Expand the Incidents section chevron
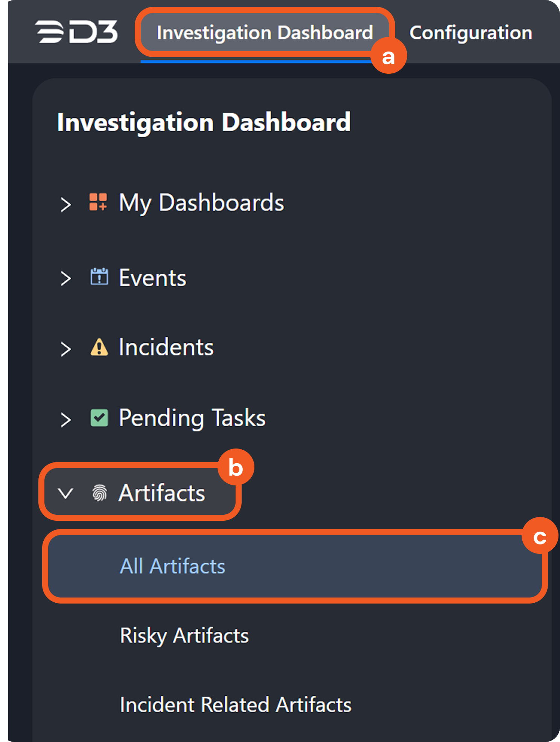The width and height of the screenshot is (560, 742). point(65,349)
